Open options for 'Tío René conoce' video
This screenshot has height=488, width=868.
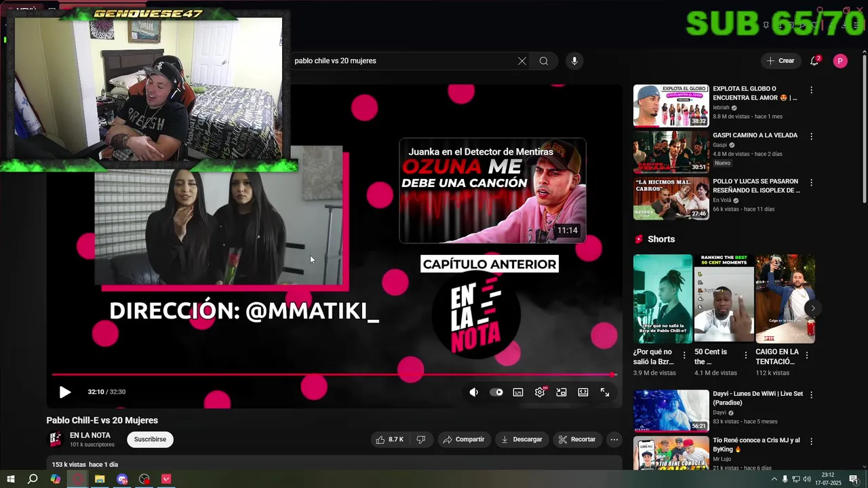[x=811, y=441]
